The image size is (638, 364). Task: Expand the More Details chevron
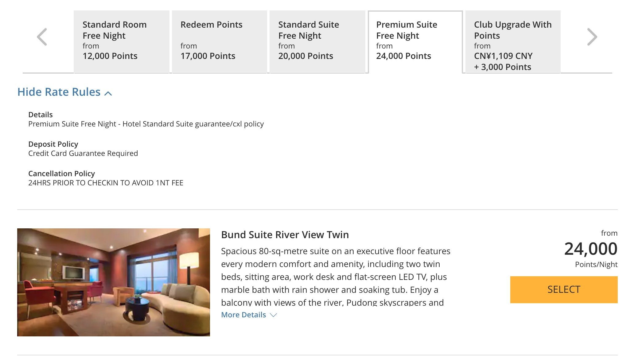[273, 315]
